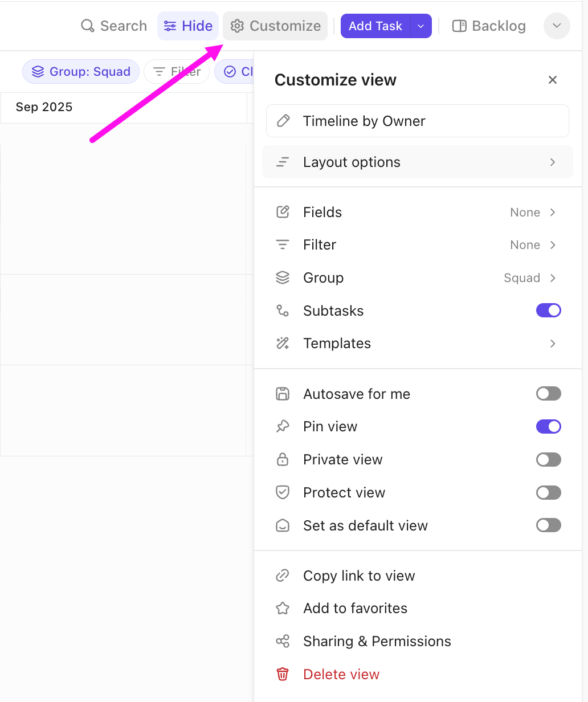Open the Add Task dropdown arrow
588x702 pixels.
(x=421, y=26)
